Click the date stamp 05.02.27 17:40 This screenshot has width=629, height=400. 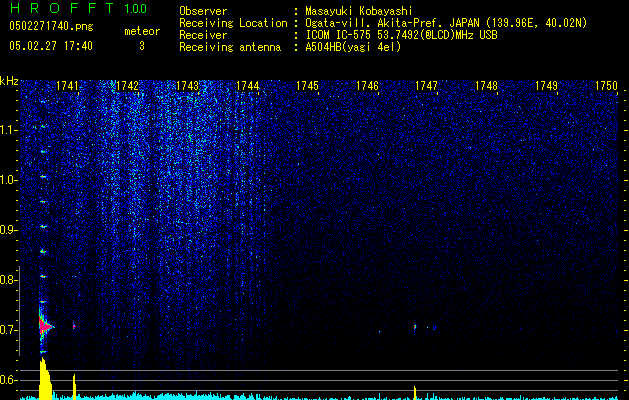[51, 46]
